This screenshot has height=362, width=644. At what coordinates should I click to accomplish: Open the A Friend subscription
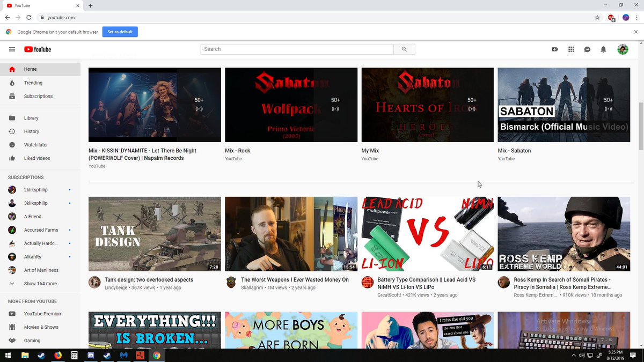[x=40, y=217]
